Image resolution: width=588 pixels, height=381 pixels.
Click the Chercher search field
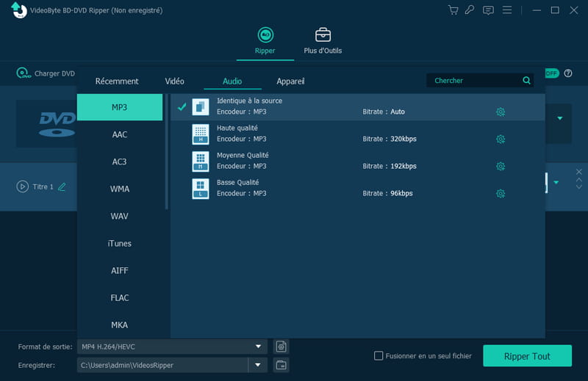[475, 81]
